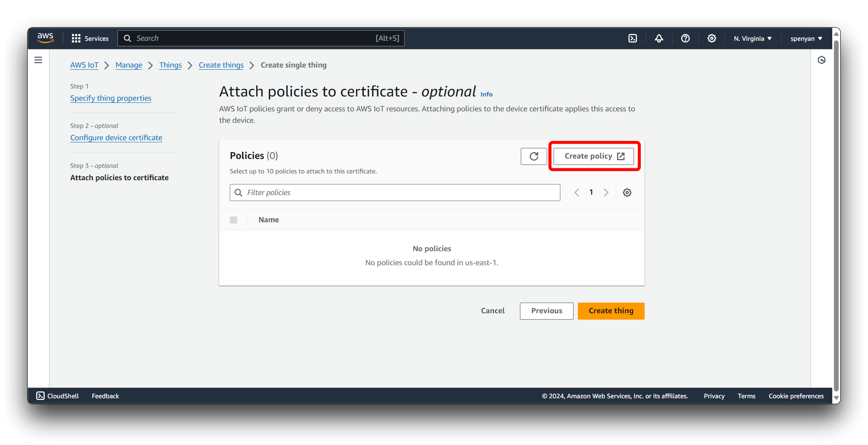Open the Feedback link in footer
The image size is (868, 445).
[105, 396]
